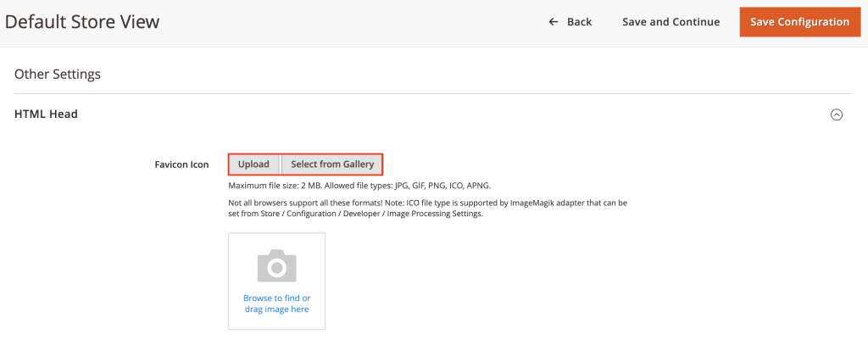The width and height of the screenshot is (868, 340).
Task: Click Upload for the Favicon Icon
Action: click(x=253, y=164)
